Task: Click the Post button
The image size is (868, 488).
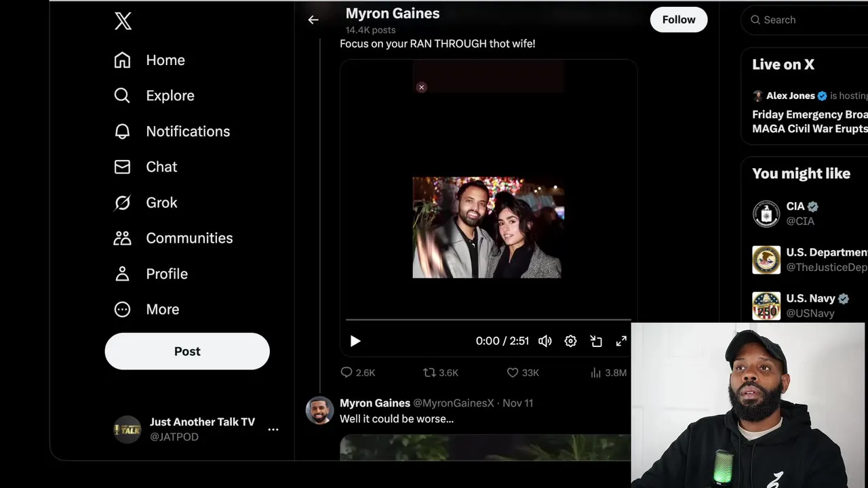Action: click(x=187, y=351)
